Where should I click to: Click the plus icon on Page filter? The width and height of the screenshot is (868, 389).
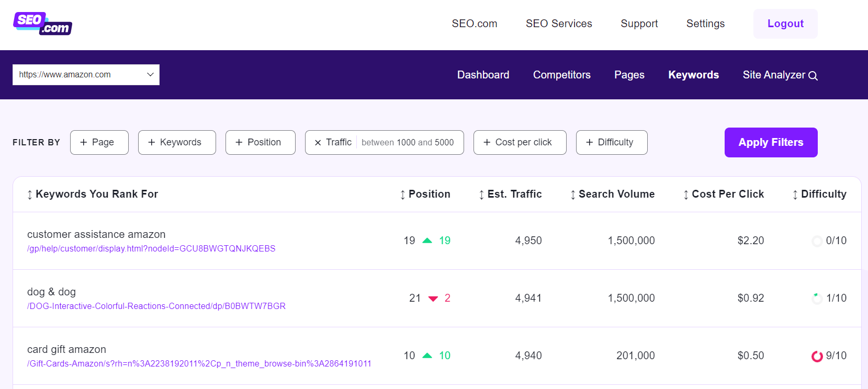click(84, 142)
